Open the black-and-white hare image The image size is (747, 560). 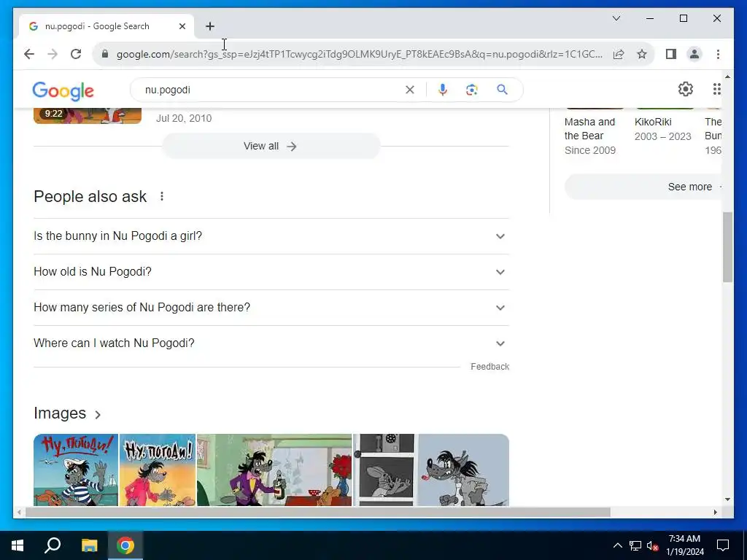[385, 470]
